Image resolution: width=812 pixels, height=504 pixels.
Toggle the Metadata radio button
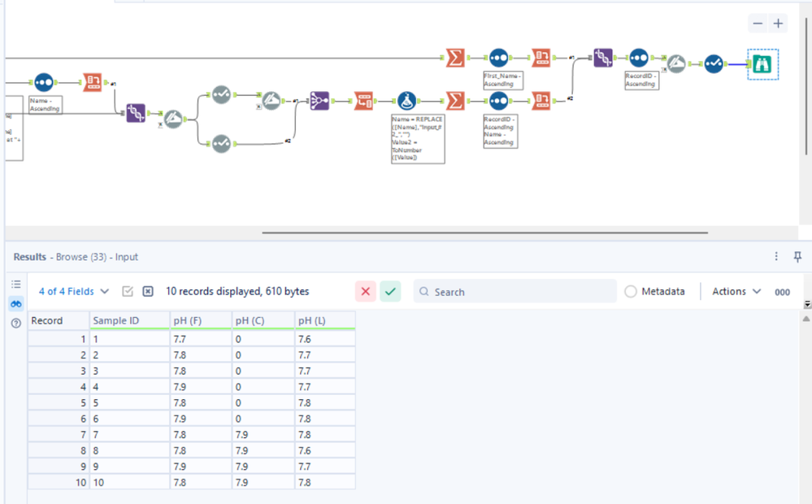pos(630,292)
